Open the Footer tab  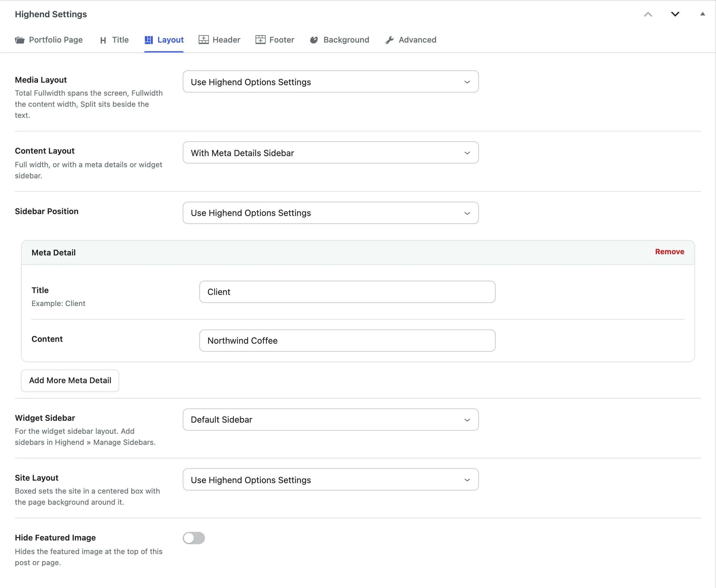[x=275, y=40]
